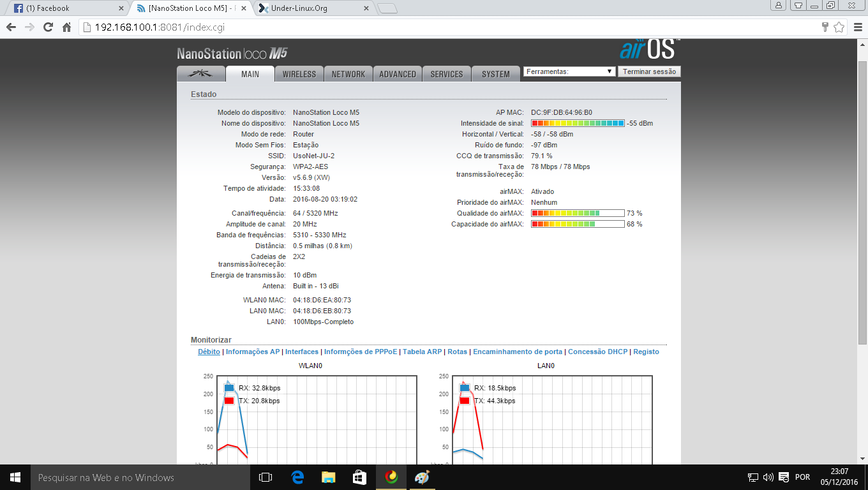Open the Chrome menu
Image resolution: width=868 pixels, height=490 pixels.
coord(857,27)
